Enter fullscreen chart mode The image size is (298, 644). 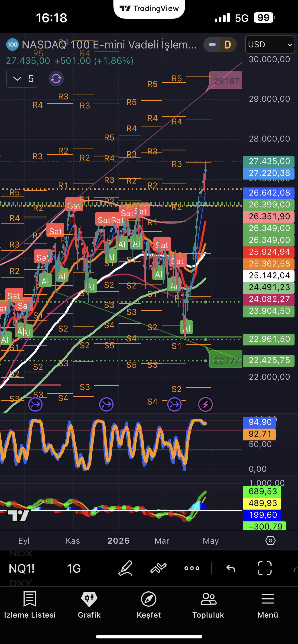tap(265, 568)
